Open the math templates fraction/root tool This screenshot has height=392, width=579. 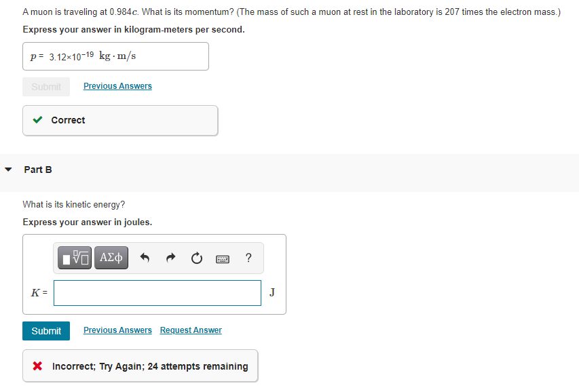pos(75,258)
